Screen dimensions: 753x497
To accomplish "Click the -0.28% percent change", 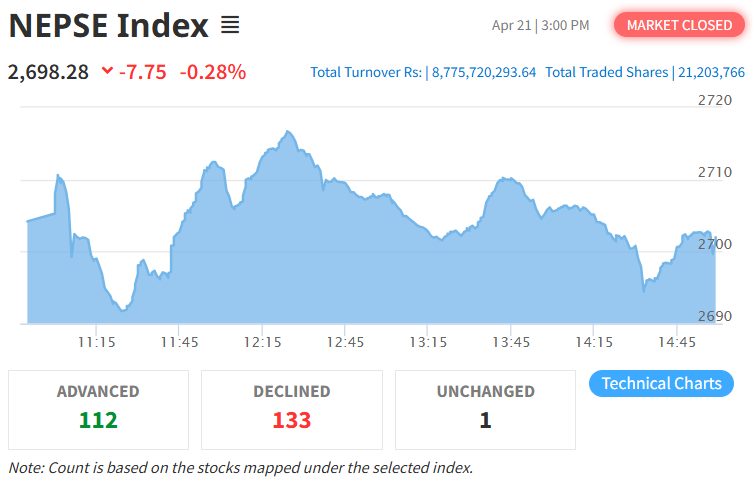I will 212,72.
